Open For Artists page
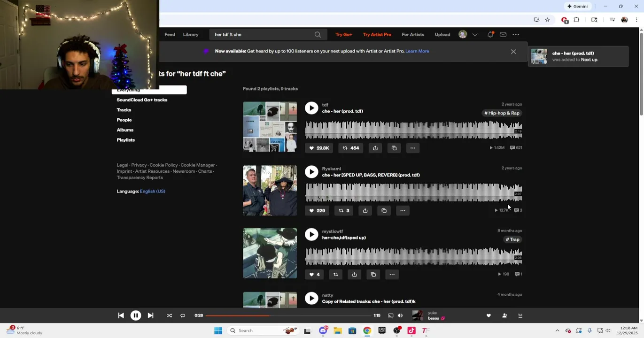 click(413, 34)
